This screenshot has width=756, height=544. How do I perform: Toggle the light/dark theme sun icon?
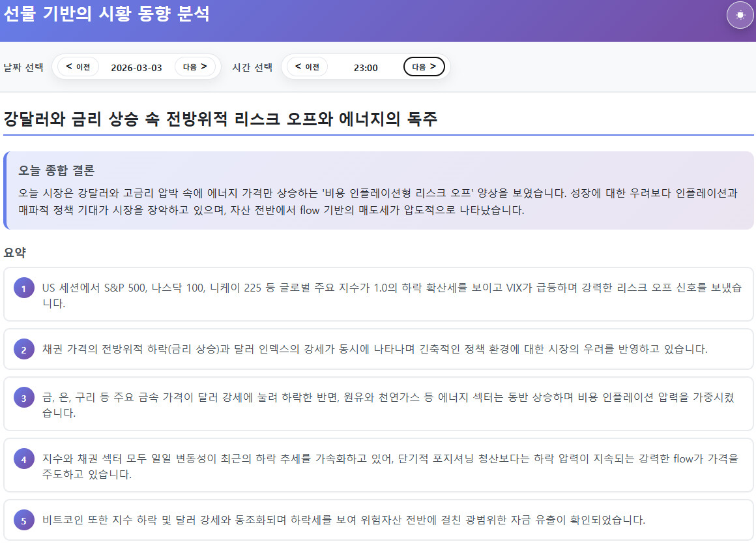[740, 16]
